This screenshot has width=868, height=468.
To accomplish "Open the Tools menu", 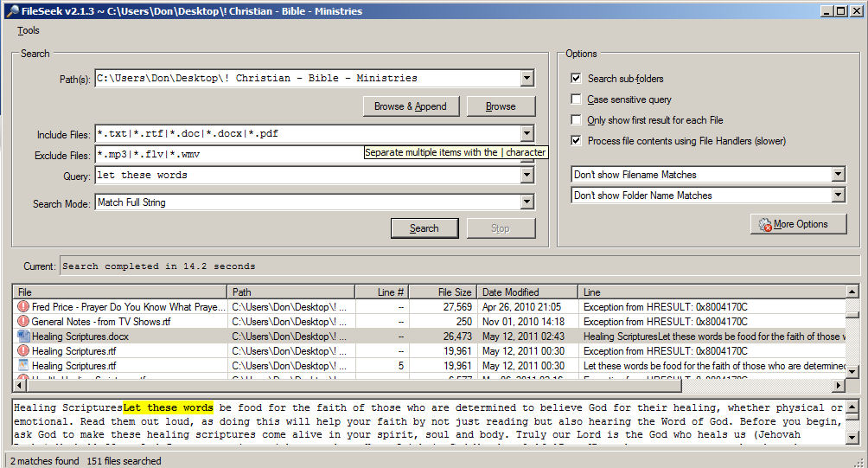I will (x=29, y=30).
